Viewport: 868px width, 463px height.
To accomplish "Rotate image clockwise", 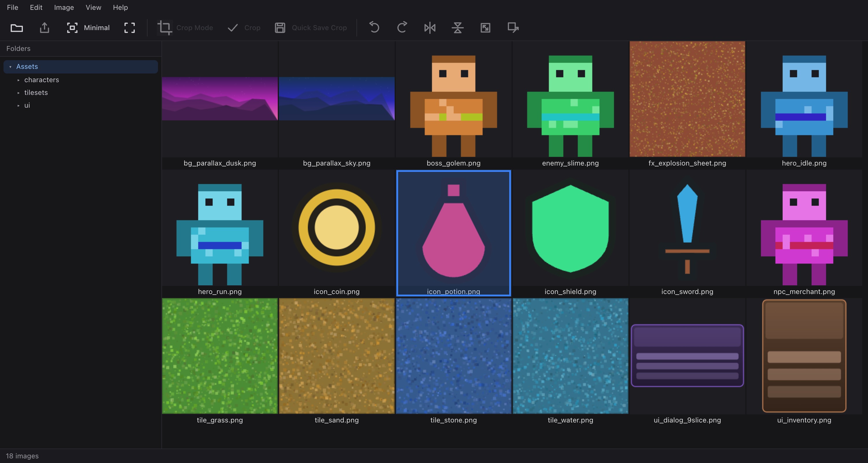I will [x=402, y=27].
